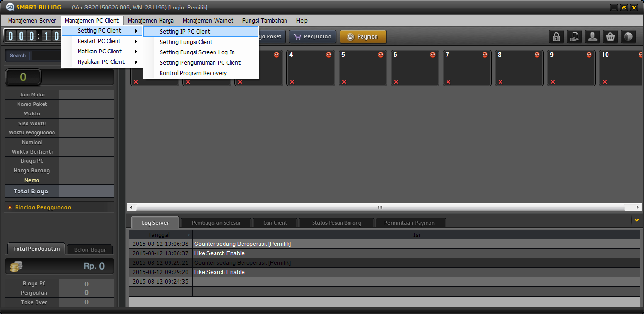This screenshot has width=644, height=314.
Task: Click the red disconnected icon on PC 5
Action: click(381, 55)
